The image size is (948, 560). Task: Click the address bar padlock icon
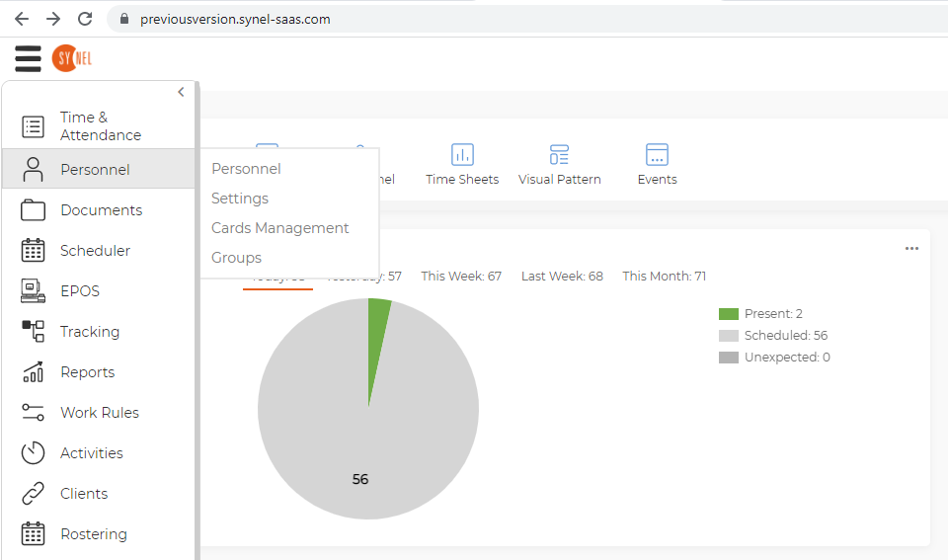tap(124, 19)
